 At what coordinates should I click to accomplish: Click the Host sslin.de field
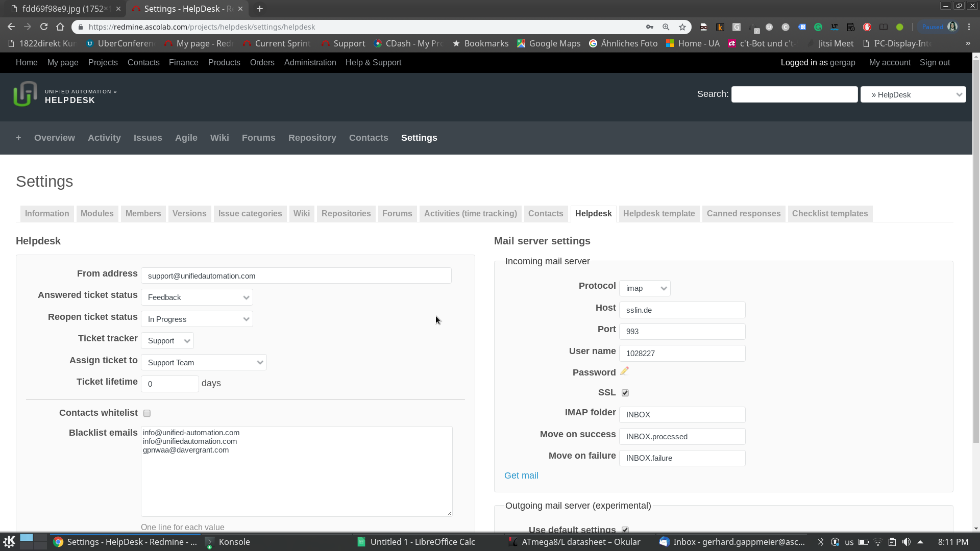pyautogui.click(x=682, y=310)
